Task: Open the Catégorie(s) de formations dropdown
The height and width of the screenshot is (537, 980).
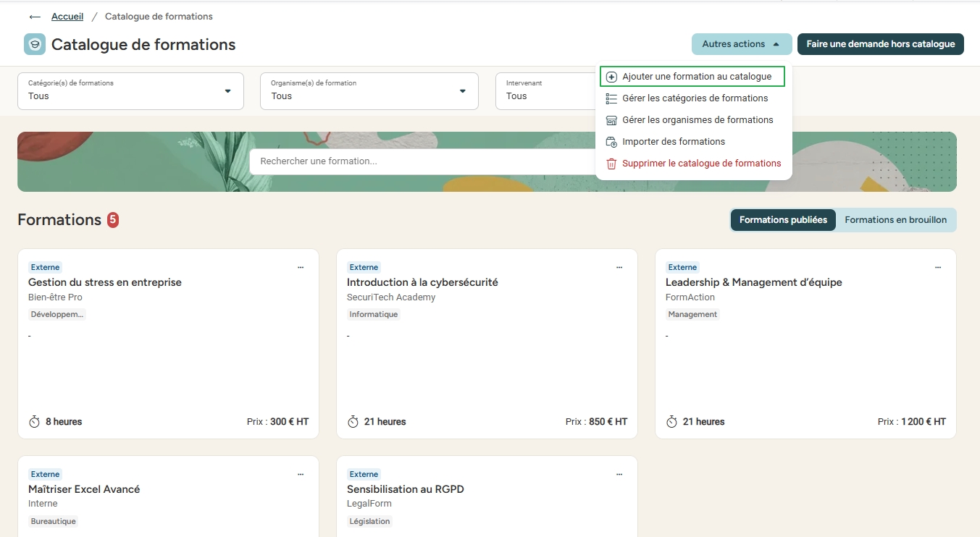Action: pos(130,91)
